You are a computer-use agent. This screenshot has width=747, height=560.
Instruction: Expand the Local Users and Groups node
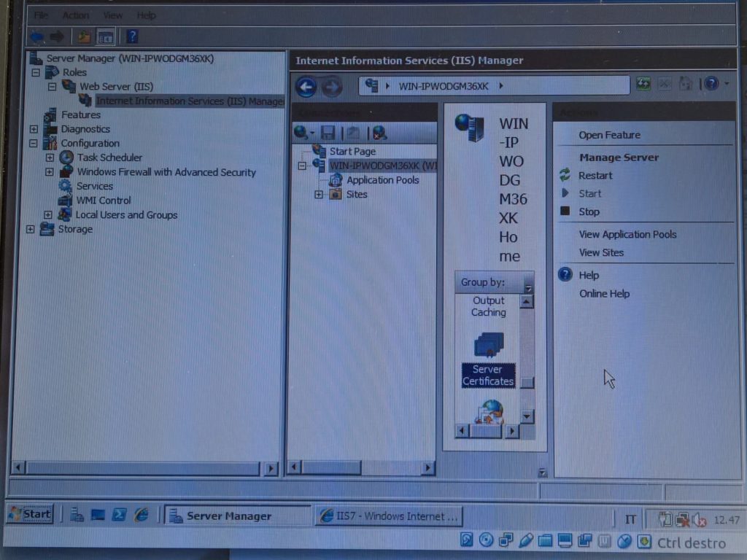click(47, 215)
